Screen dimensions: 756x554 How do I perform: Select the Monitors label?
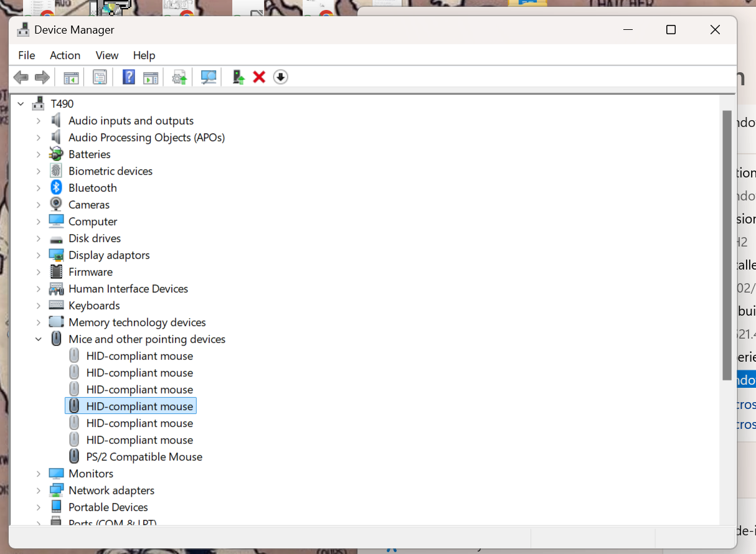tap(91, 473)
